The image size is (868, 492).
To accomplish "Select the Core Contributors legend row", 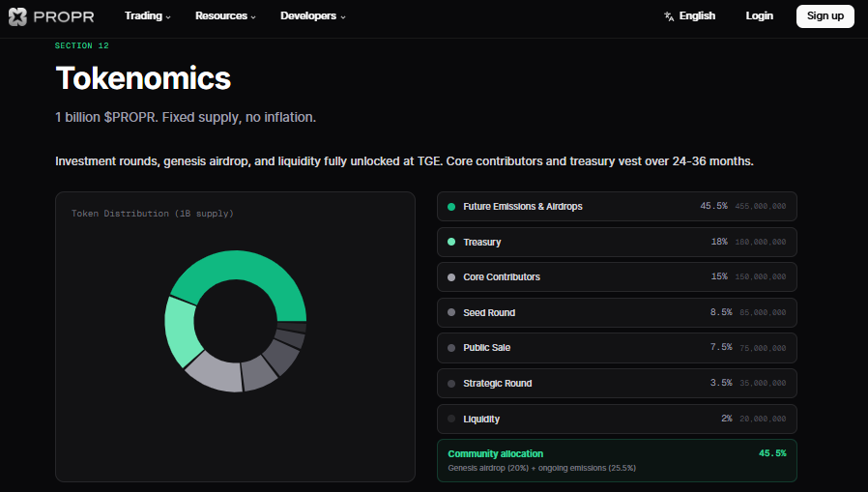I will tap(617, 276).
